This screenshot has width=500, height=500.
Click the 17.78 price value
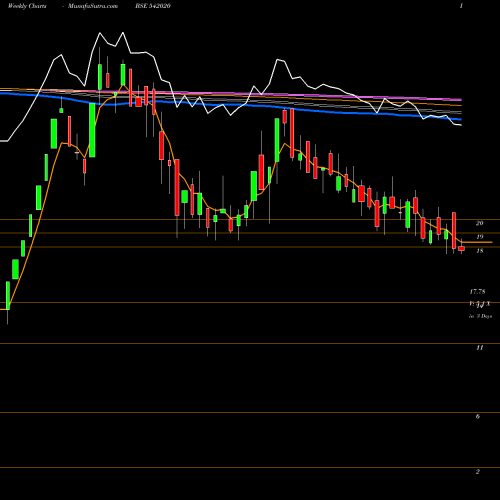477,292
